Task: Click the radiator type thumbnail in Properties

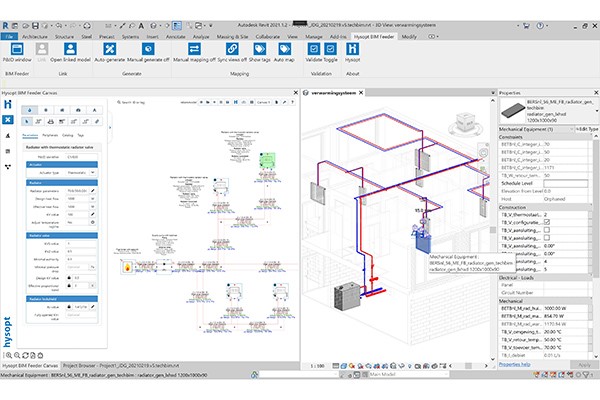Action: point(513,111)
